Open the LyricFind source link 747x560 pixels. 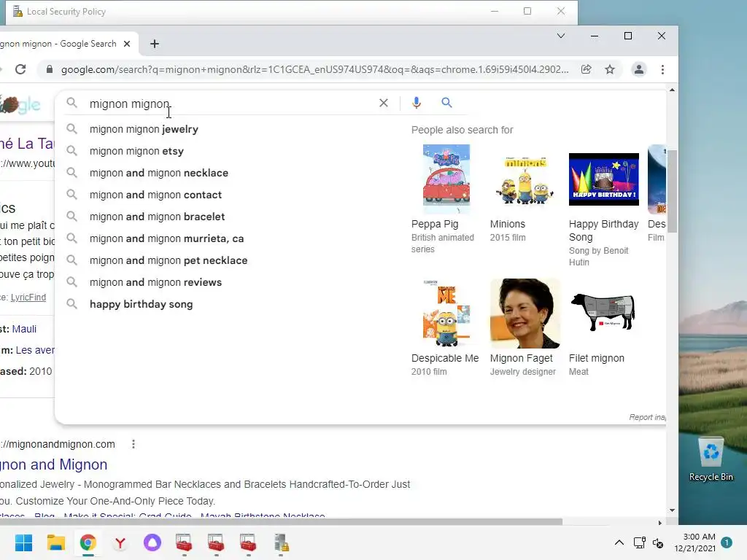point(28,297)
